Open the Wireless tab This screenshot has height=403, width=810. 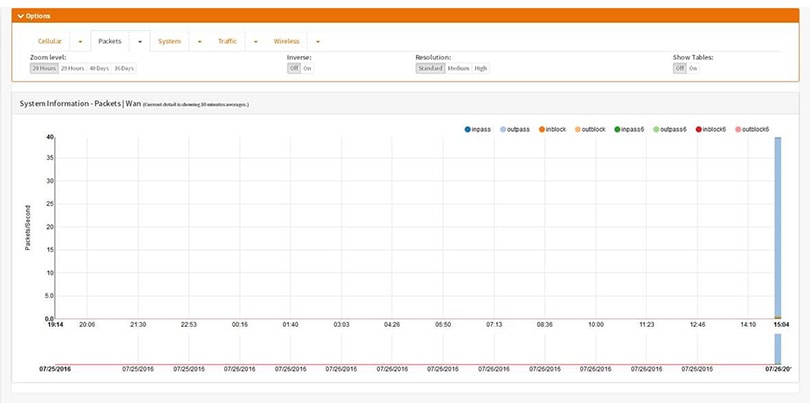pos(287,41)
